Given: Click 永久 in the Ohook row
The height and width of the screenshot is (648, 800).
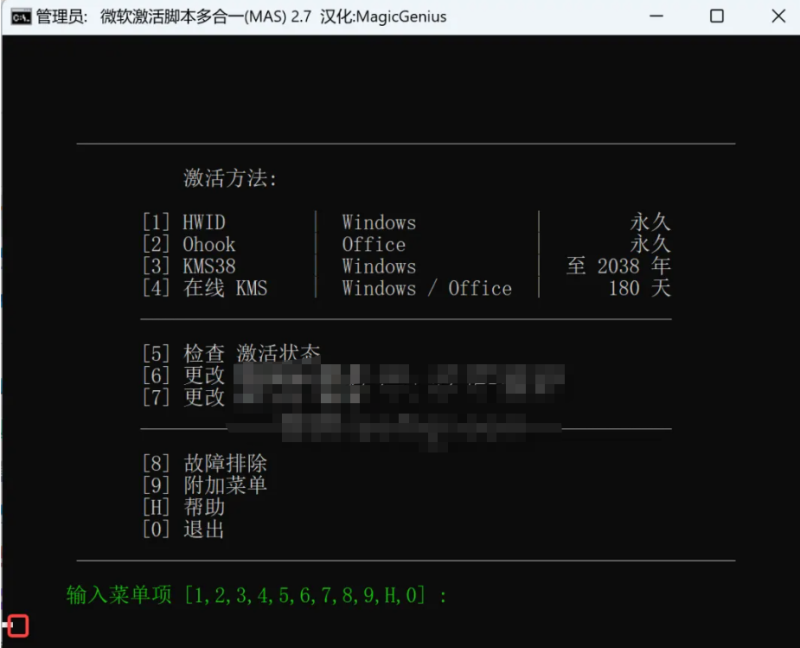Looking at the screenshot, I should pyautogui.click(x=650, y=244).
